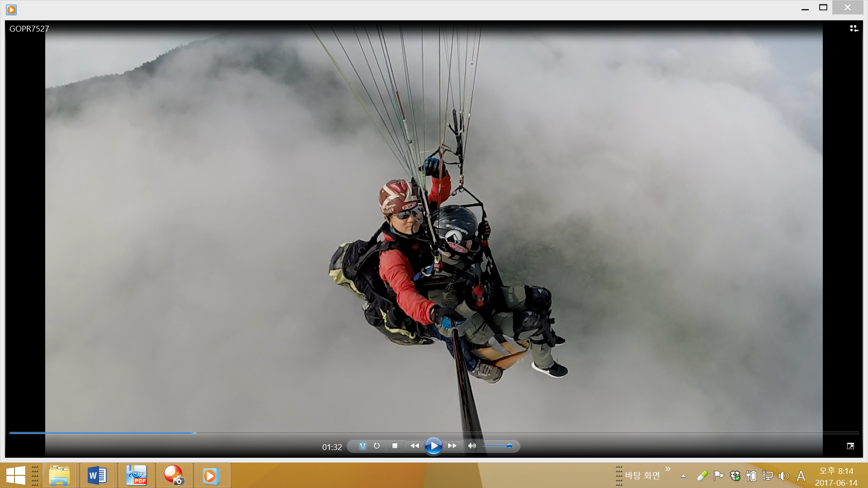Click the Dropbox tray icon
Screen dimensions: 868x488
click(735, 475)
